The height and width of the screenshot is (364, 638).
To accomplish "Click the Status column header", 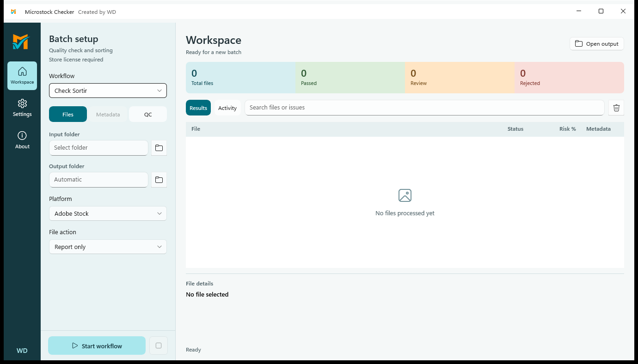I will coord(515,129).
